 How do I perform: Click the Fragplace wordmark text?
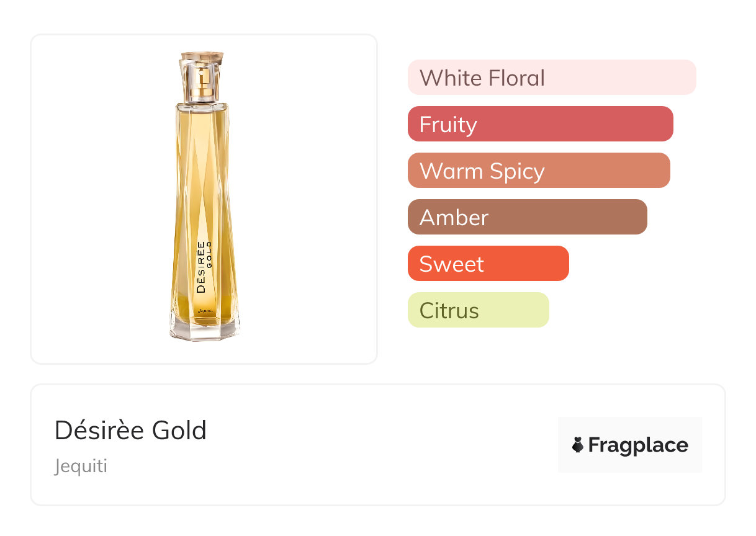tap(638, 445)
